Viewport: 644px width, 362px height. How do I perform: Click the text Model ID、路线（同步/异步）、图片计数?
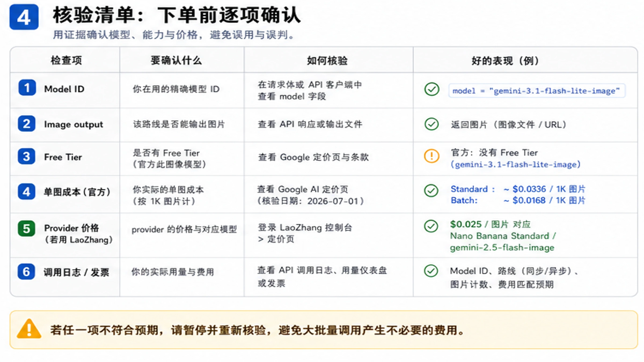[x=515, y=278]
